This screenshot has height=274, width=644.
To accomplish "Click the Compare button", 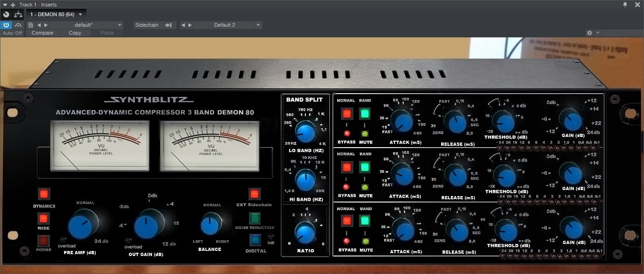I will pos(43,33).
